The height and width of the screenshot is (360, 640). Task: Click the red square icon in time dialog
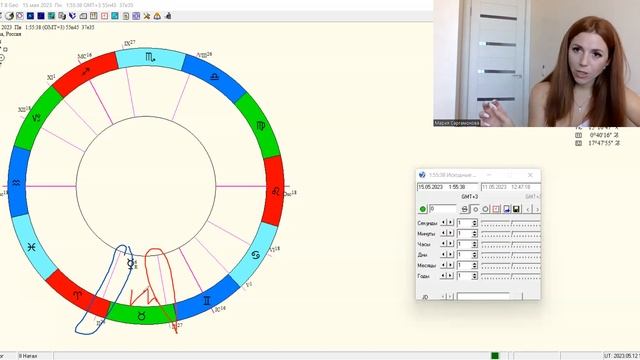coord(496,209)
